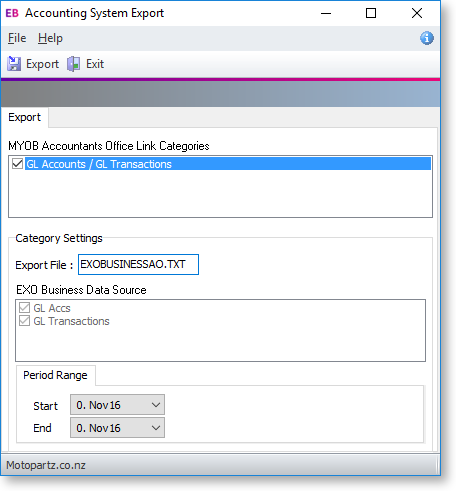The image size is (456, 491).
Task: Toggle the GL Accs checkbox
Action: 24,308
